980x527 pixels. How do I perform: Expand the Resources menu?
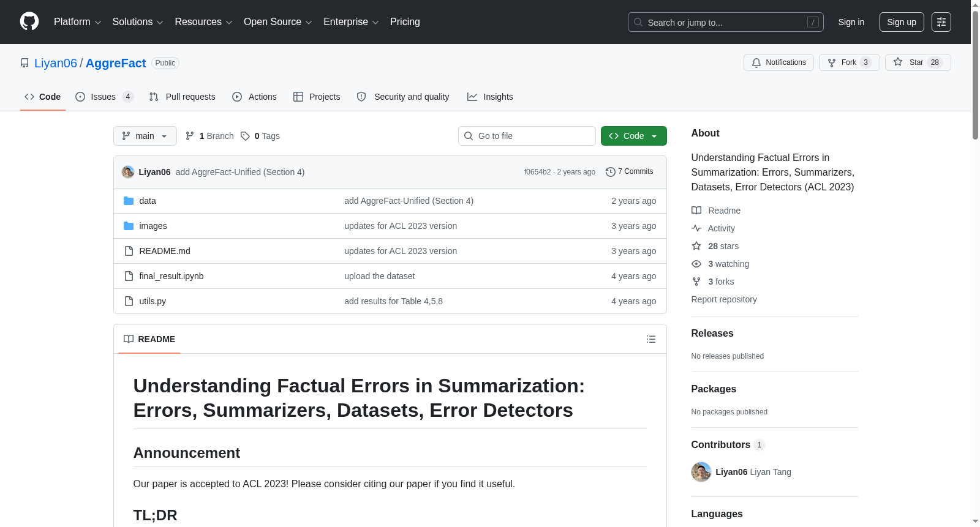pyautogui.click(x=203, y=22)
